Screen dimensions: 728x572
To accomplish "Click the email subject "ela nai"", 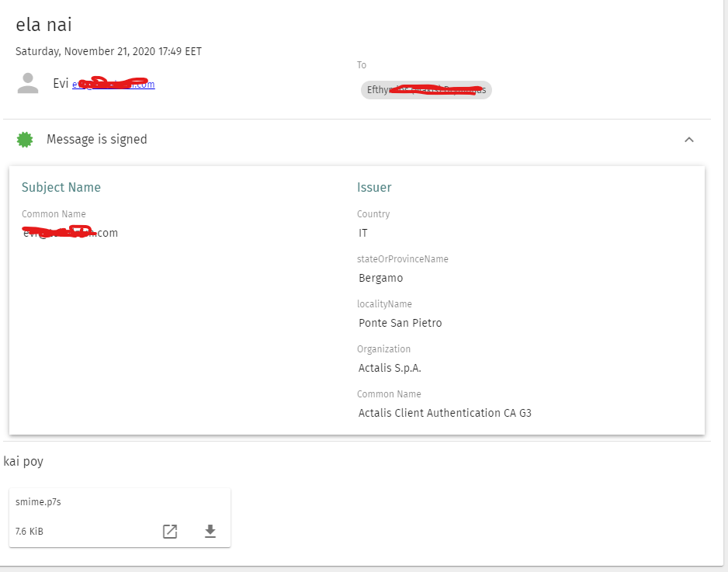I will tap(44, 25).
